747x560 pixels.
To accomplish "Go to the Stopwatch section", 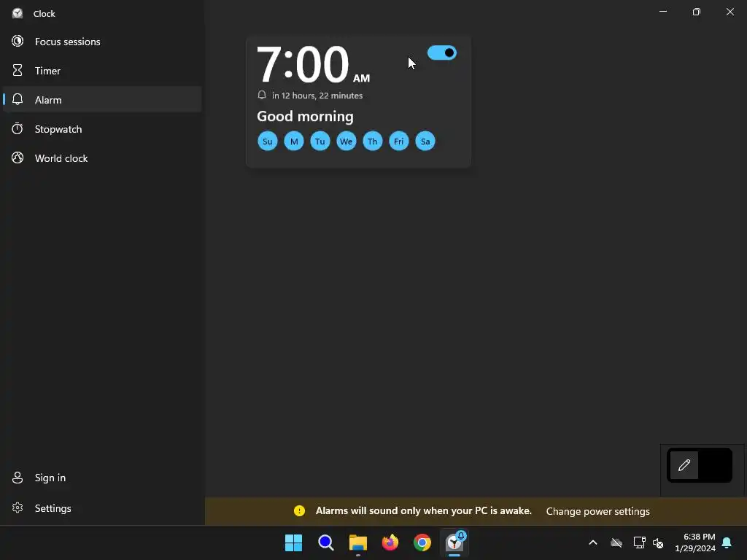I will coord(102,129).
